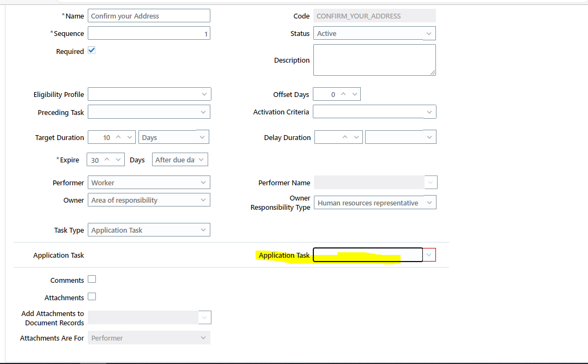
Task: Click the highlighted Application Task input
Action: 367,255
